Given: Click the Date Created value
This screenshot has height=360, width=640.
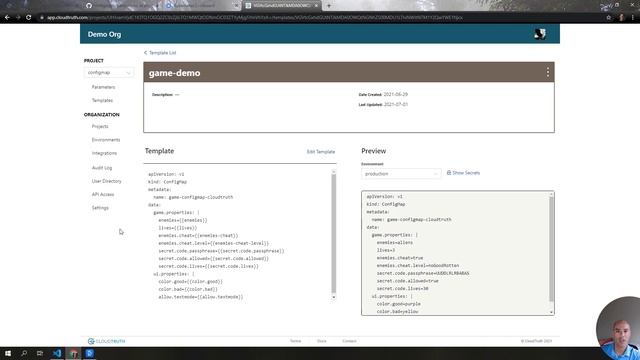Looking at the screenshot, I should [x=396, y=94].
